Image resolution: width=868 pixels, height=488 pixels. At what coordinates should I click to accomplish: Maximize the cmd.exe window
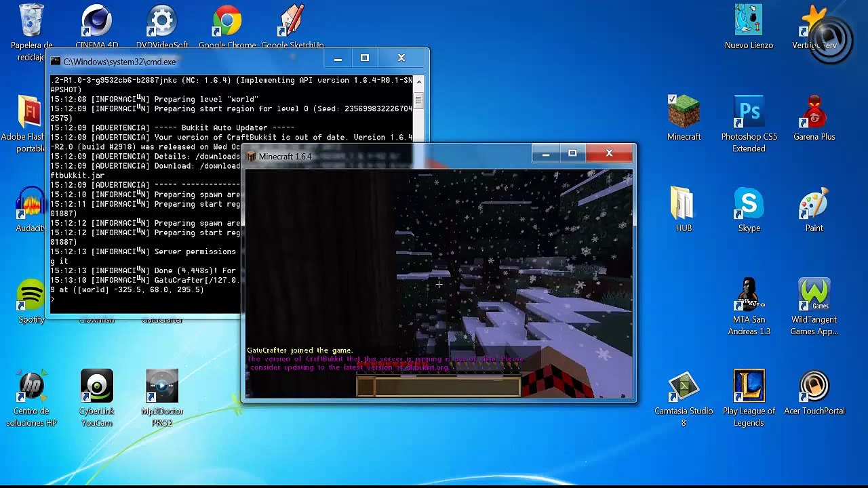364,58
